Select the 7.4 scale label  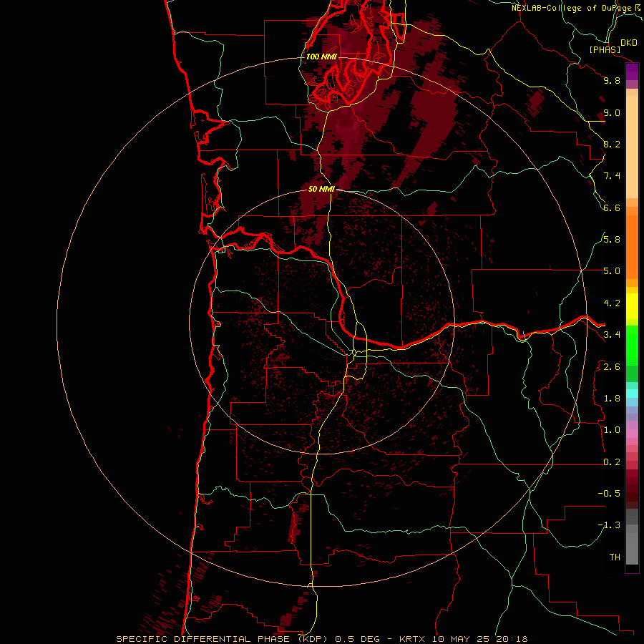[x=612, y=176]
